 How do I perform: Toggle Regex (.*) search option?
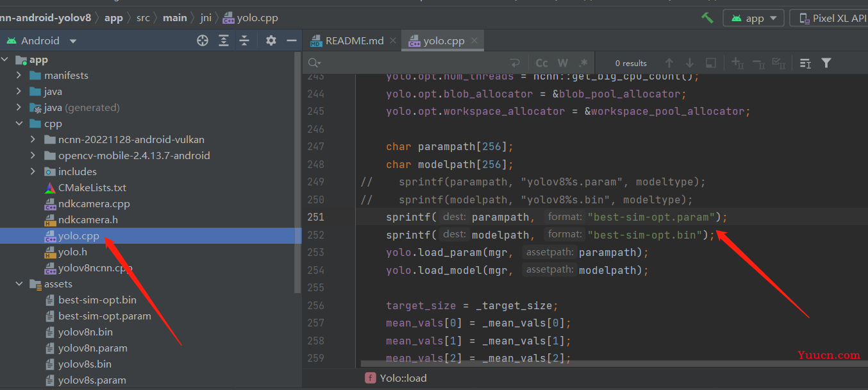point(583,63)
